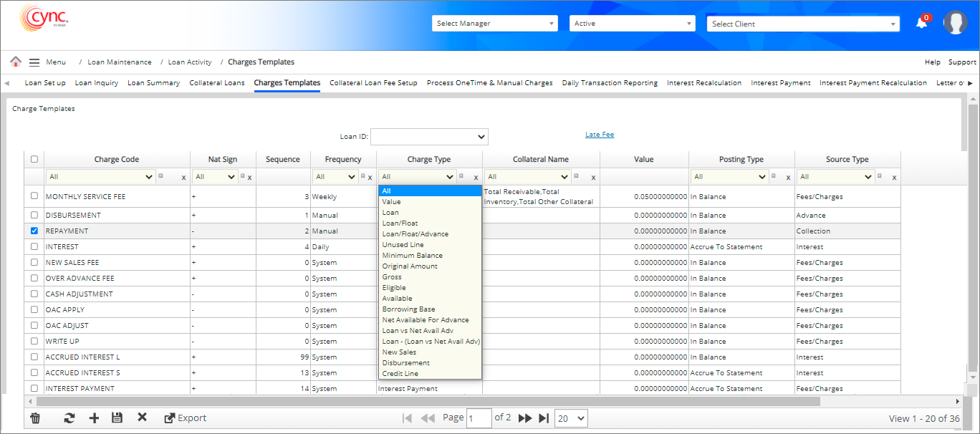The height and width of the screenshot is (434, 980).
Task: Choose Borrowing Base from Charge Type list
Action: [408, 309]
